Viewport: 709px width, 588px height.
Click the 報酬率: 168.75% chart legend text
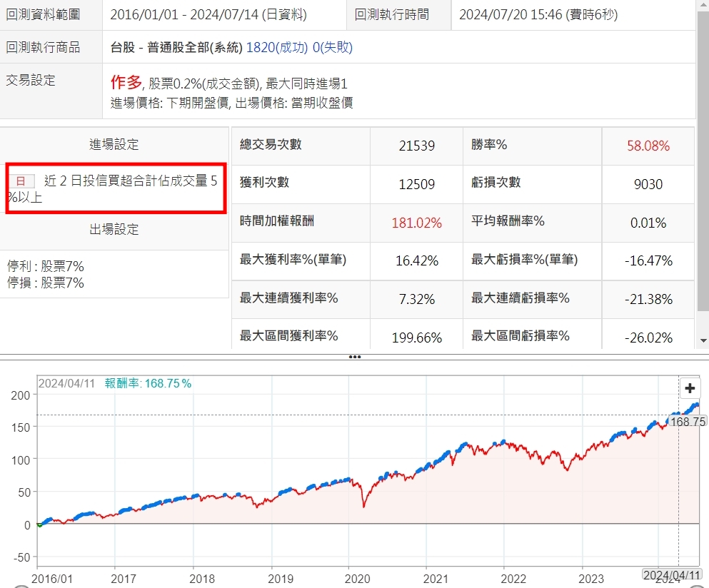[148, 383]
